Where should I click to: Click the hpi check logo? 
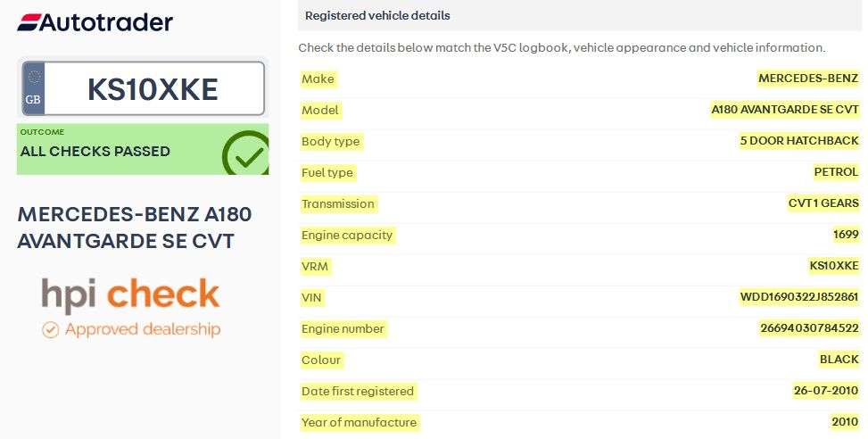click(130, 295)
